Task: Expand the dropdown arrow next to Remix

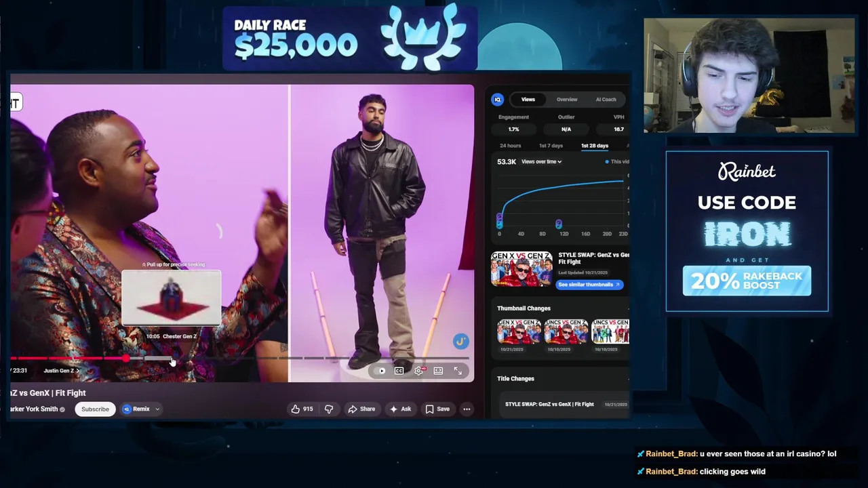Action: tap(157, 409)
